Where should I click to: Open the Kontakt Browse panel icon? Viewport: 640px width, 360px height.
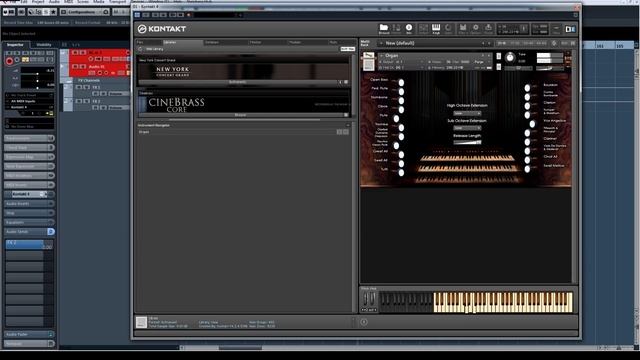point(384,29)
